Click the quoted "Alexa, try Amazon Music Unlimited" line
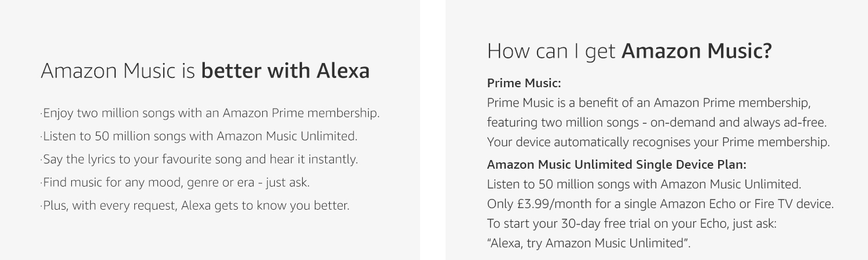The width and height of the screenshot is (868, 260). click(x=589, y=243)
